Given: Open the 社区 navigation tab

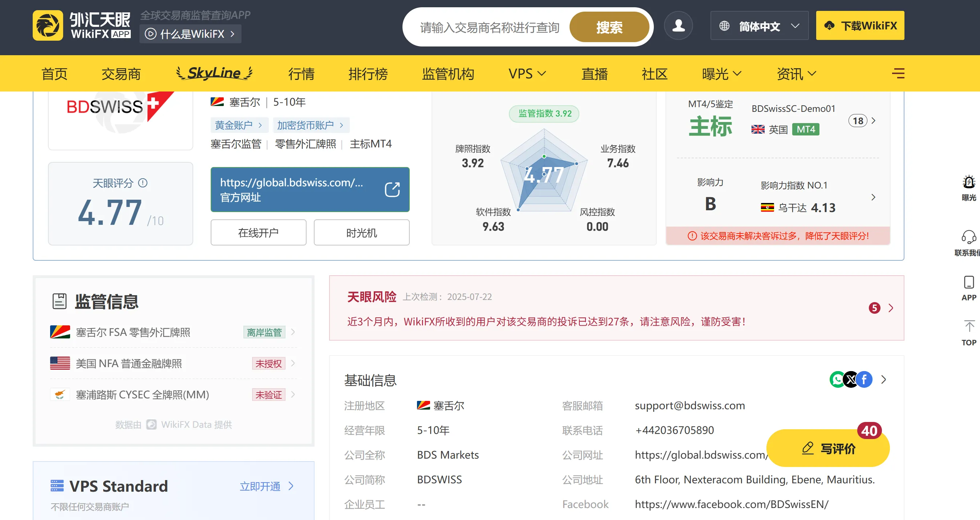Looking at the screenshot, I should coord(655,73).
